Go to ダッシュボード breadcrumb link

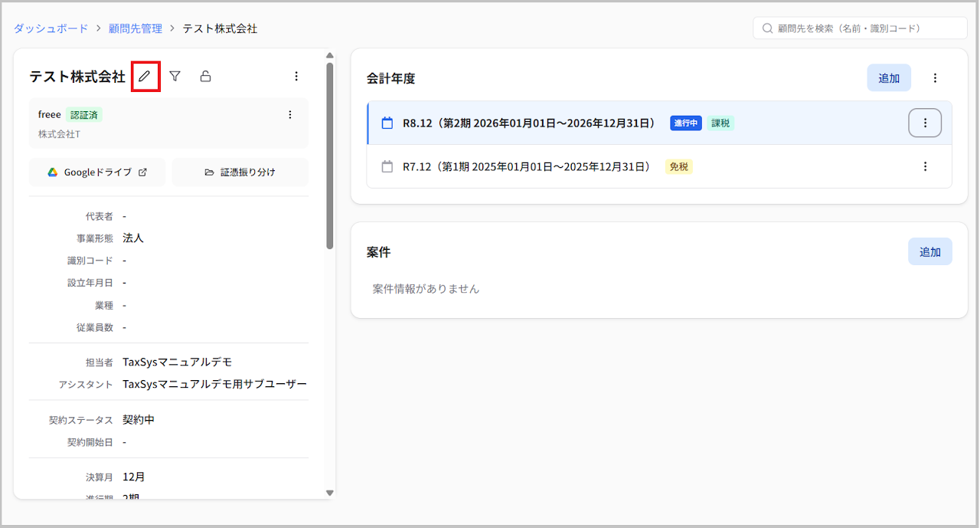pyautogui.click(x=51, y=28)
